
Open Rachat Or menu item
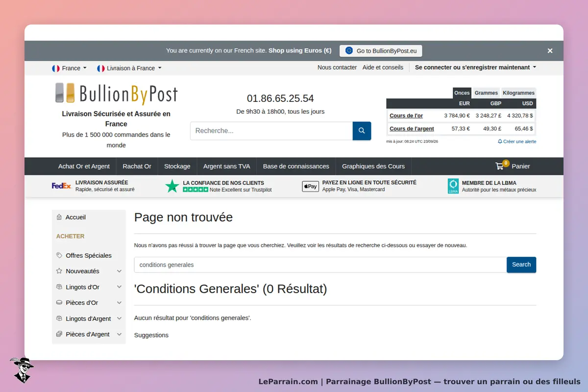point(137,166)
